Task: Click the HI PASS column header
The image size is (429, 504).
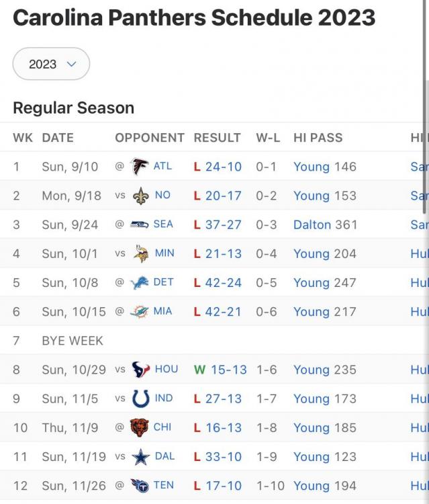Action: coord(318,138)
